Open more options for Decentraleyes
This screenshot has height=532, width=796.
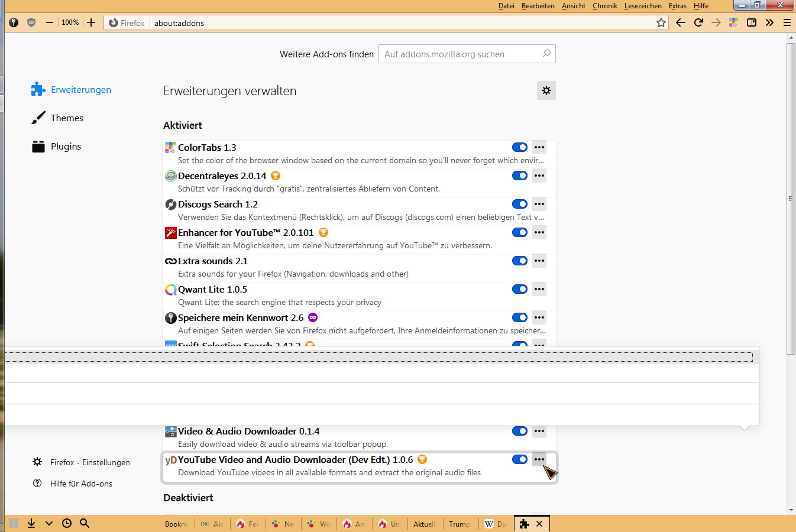(539, 176)
